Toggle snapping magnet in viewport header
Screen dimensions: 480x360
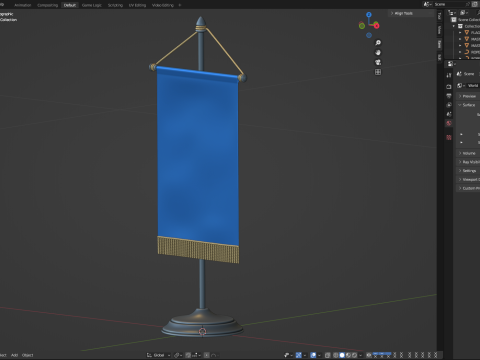[x=188, y=355]
